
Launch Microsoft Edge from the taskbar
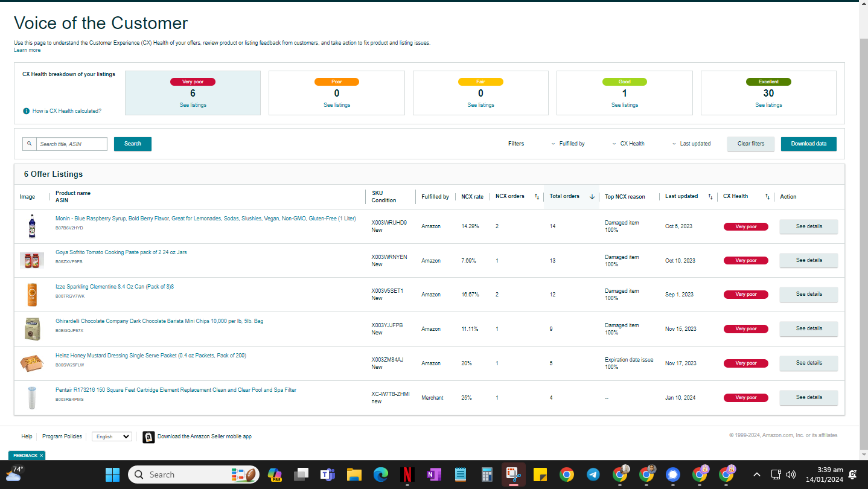point(380,475)
